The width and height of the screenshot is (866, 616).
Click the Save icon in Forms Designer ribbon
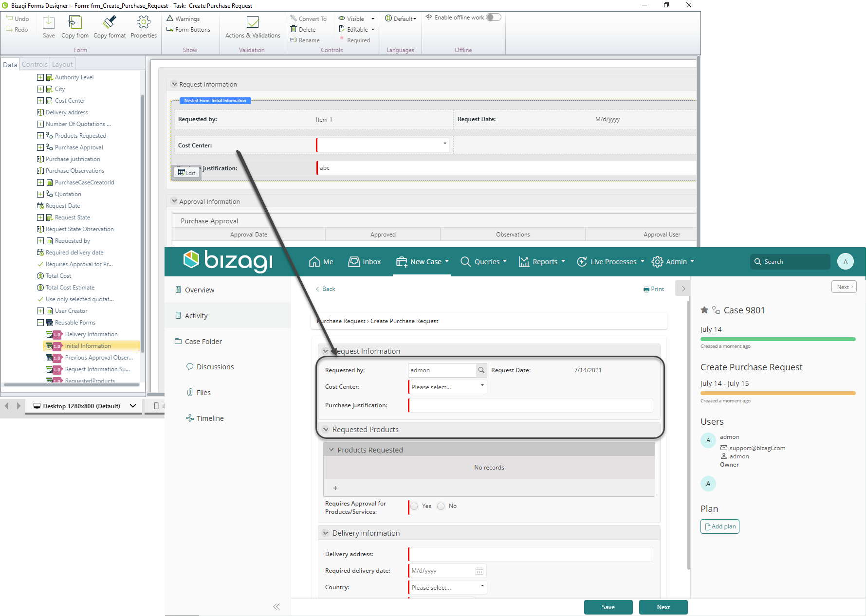point(49,22)
